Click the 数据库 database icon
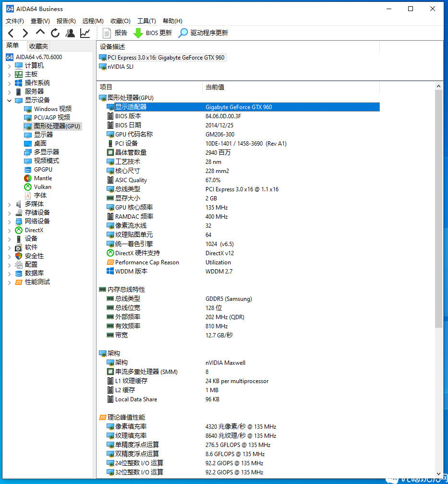Image resolution: width=448 pixels, height=484 pixels. tap(19, 273)
